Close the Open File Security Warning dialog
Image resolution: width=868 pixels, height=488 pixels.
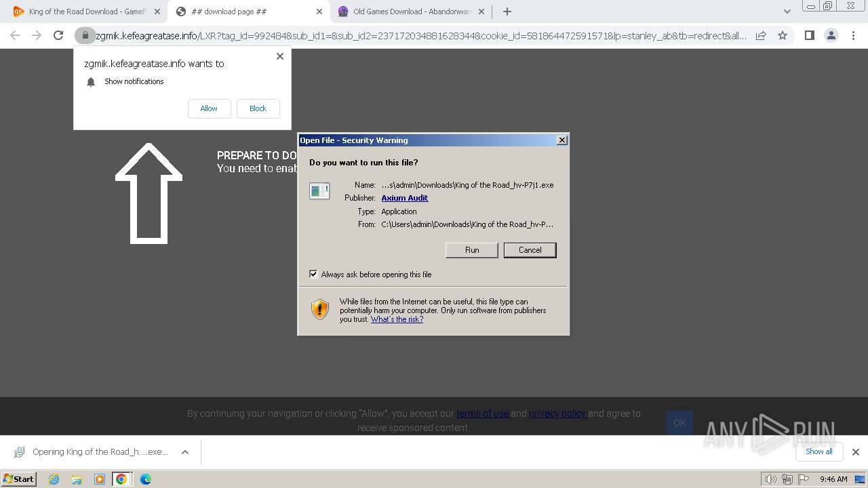[x=561, y=140]
